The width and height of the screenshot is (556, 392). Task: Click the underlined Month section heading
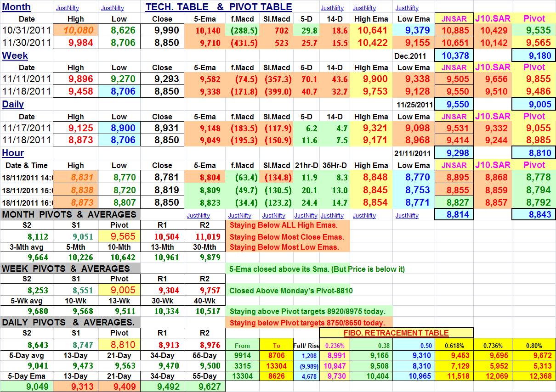point(17,7)
